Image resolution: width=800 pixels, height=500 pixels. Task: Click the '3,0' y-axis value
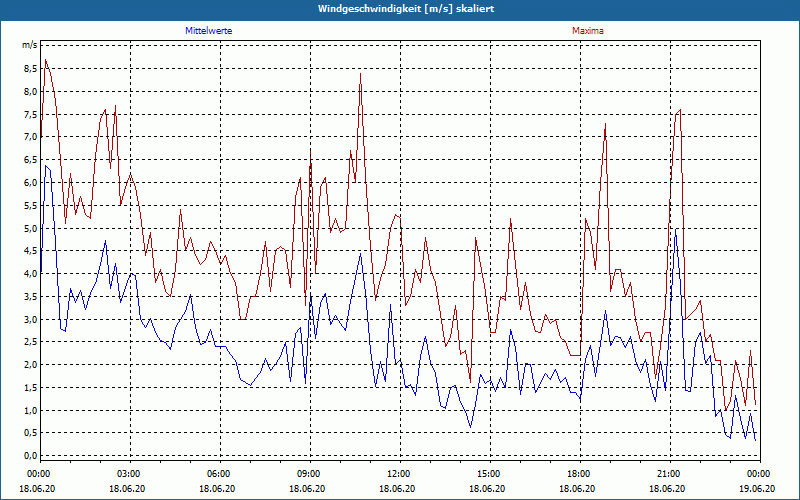point(31,319)
